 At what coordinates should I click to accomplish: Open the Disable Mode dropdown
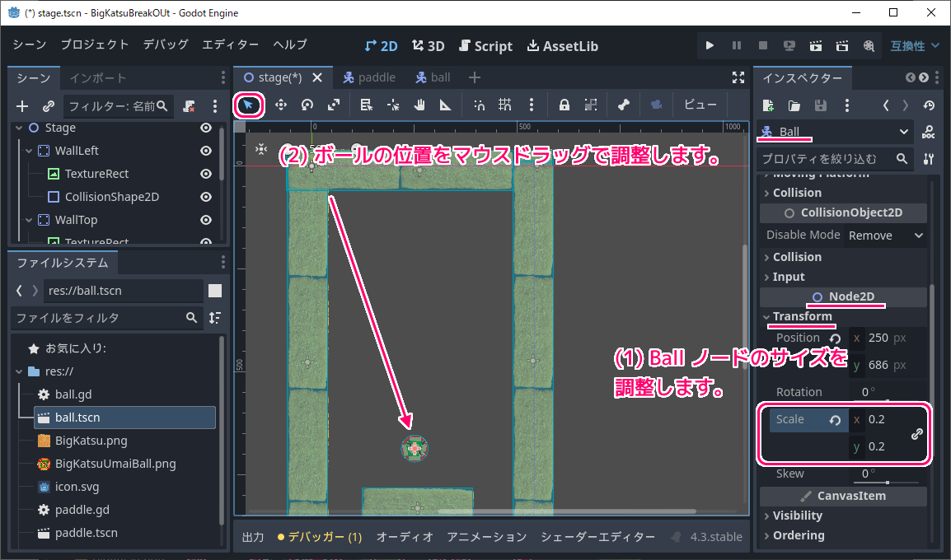[886, 236]
